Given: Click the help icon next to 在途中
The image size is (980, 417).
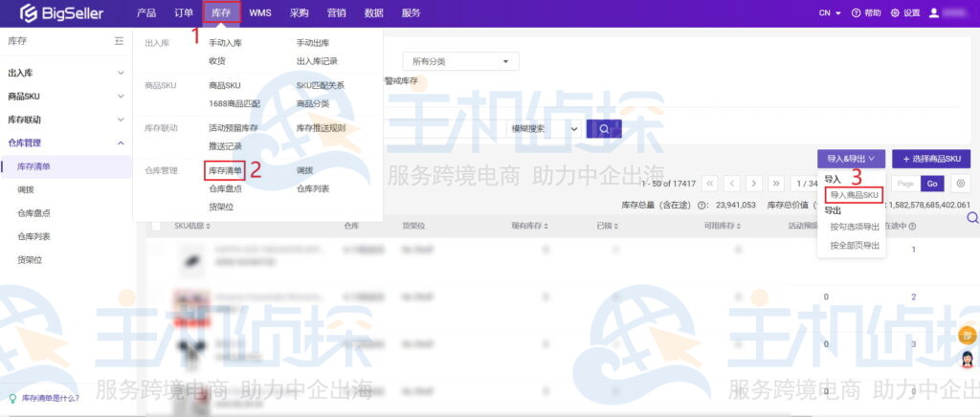Looking at the screenshot, I should click(x=912, y=226).
